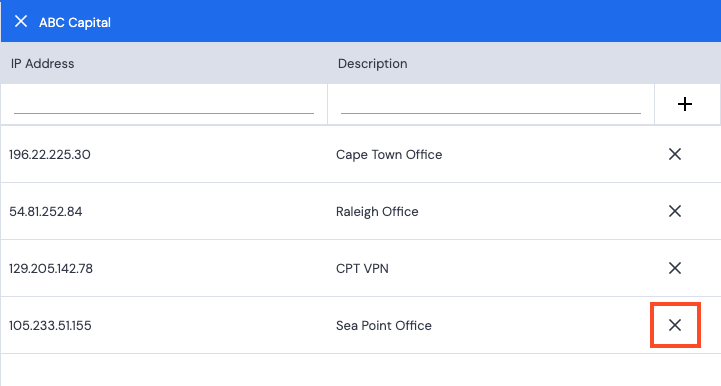Select IP address 196.22.225.30
Screen dimensions: 721x386
pos(50,155)
